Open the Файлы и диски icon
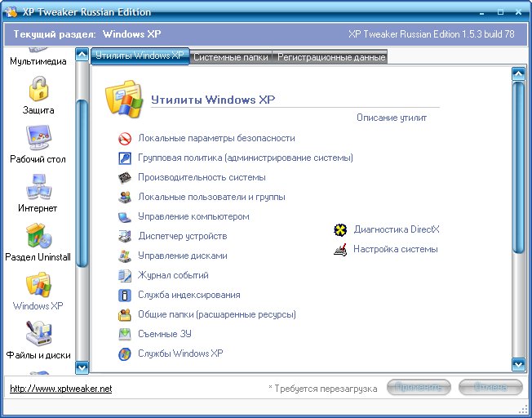 click(x=38, y=333)
